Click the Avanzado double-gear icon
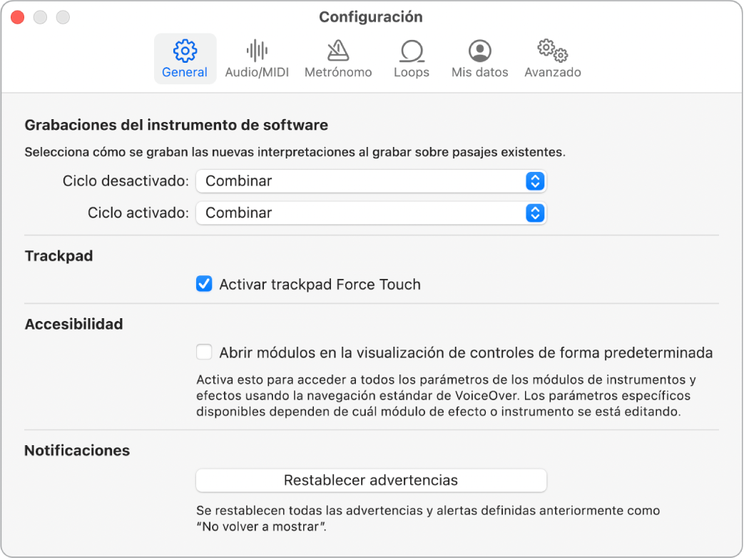 click(551, 51)
